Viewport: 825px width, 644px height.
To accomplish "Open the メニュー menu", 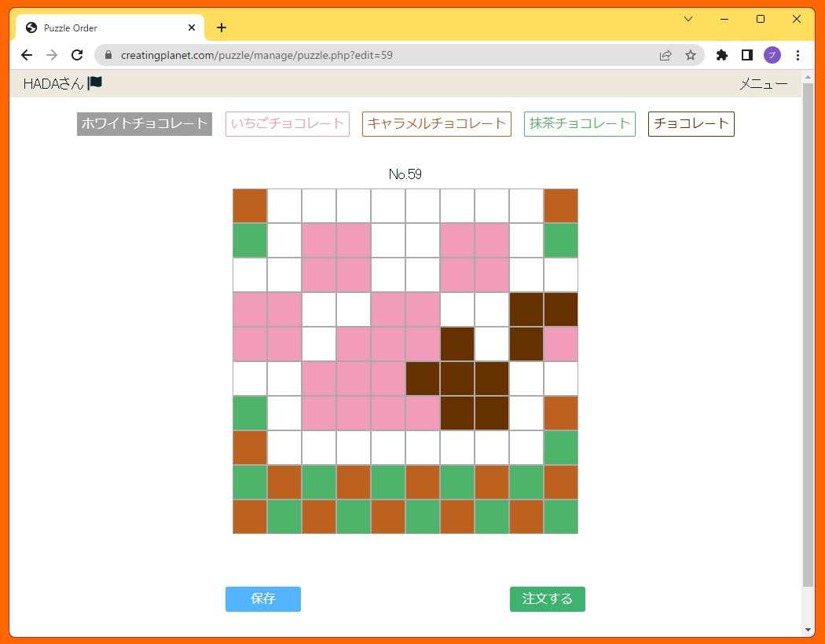I will [763, 84].
